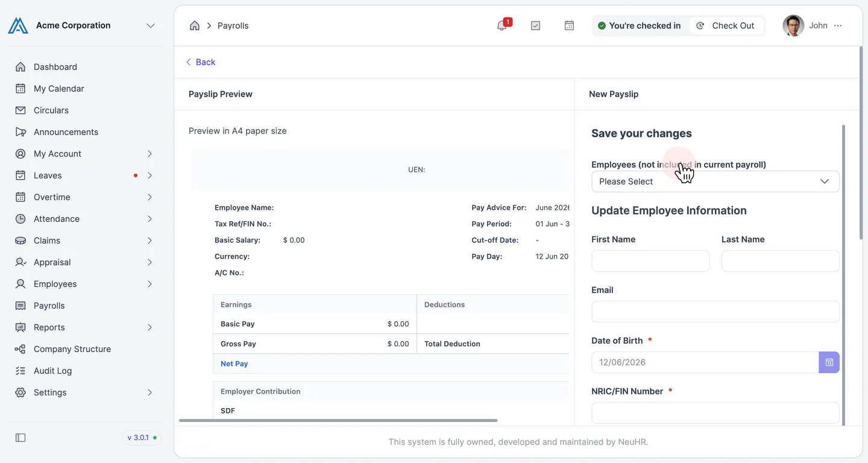Expand the My Account submenu chevron
Screen dimensions: 868x463
click(x=149, y=154)
